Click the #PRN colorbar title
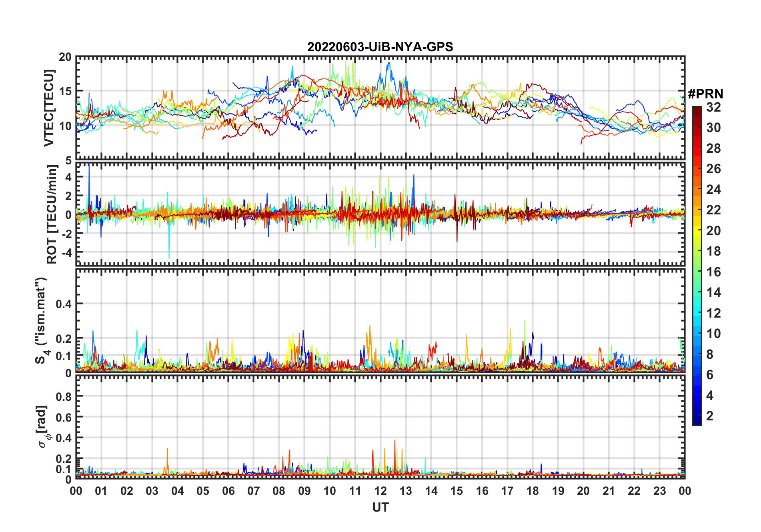This screenshot has height=532, width=761. (x=705, y=94)
